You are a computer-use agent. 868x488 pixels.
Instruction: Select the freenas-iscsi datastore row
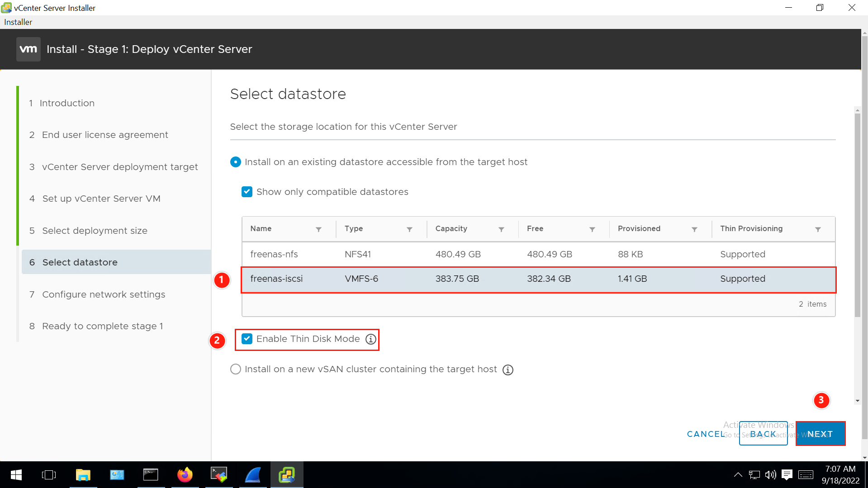(x=538, y=279)
